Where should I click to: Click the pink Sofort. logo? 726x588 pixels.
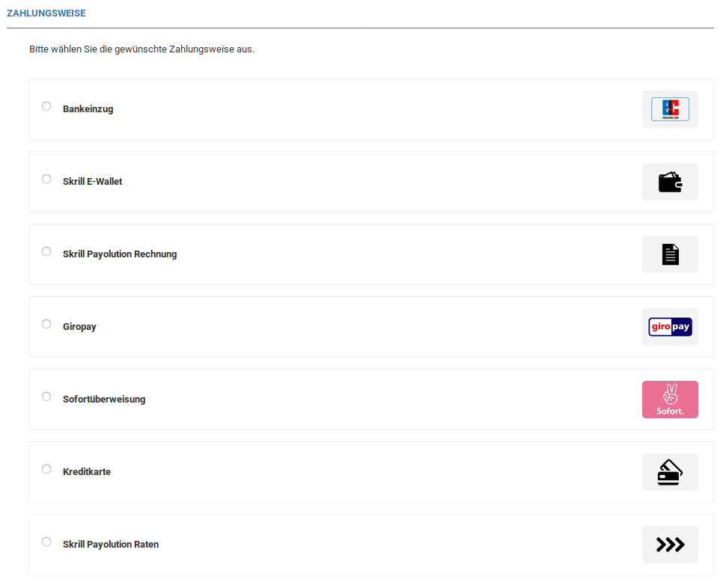[670, 399]
